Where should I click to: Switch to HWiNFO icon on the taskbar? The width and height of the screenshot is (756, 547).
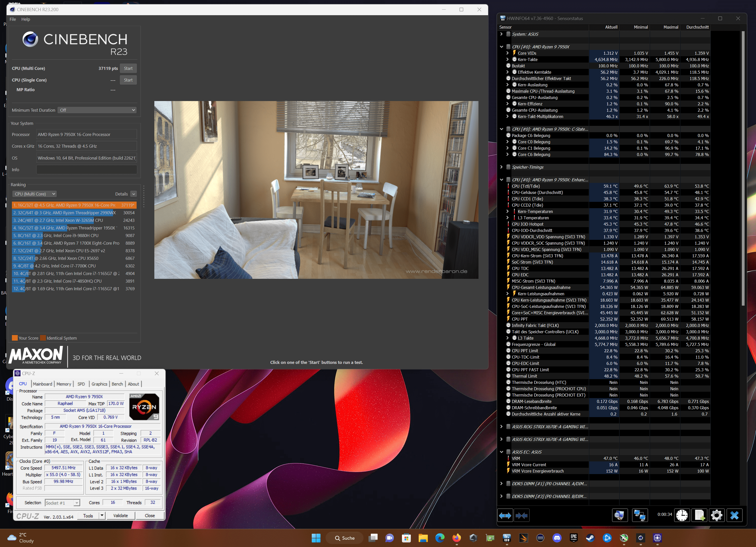[x=507, y=538]
